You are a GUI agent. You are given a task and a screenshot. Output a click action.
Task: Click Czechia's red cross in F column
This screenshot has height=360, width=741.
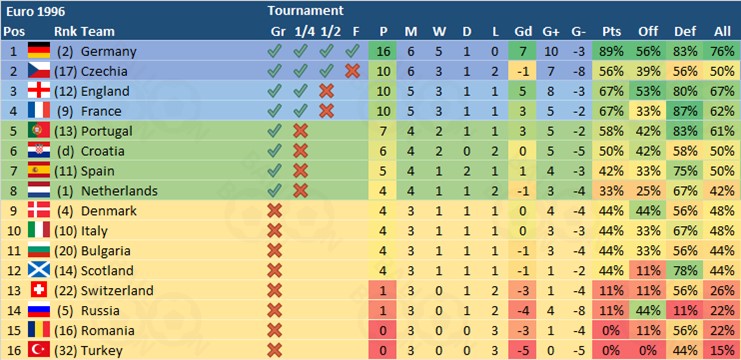pyautogui.click(x=352, y=71)
